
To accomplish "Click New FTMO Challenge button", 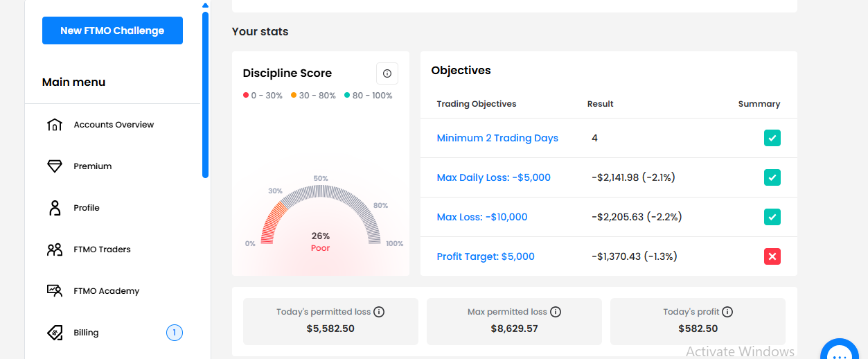I will [112, 30].
